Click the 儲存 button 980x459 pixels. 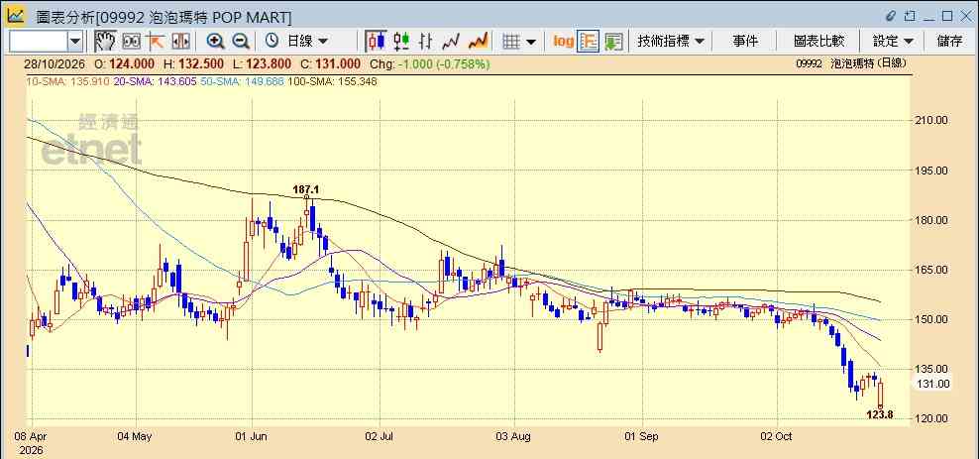(950, 42)
